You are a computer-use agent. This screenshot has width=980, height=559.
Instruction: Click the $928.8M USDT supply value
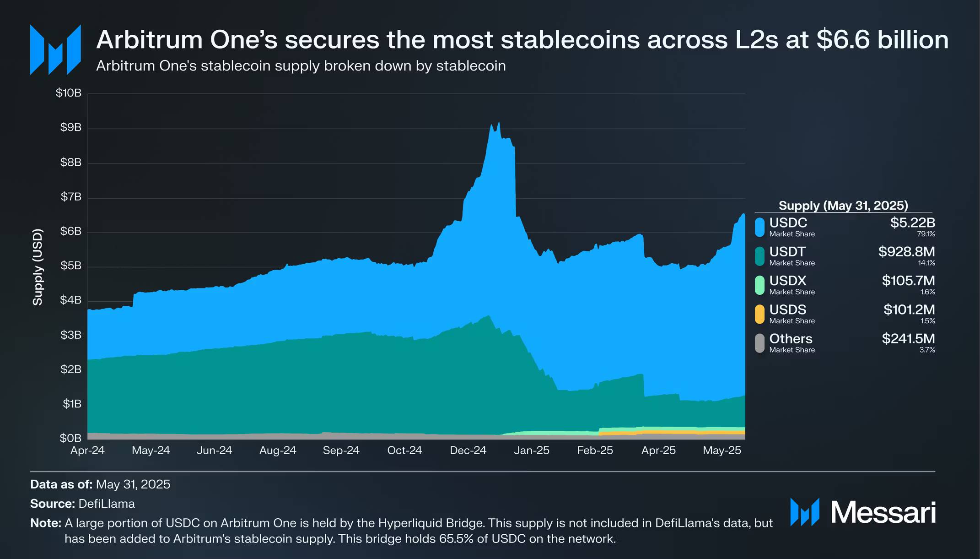click(906, 252)
